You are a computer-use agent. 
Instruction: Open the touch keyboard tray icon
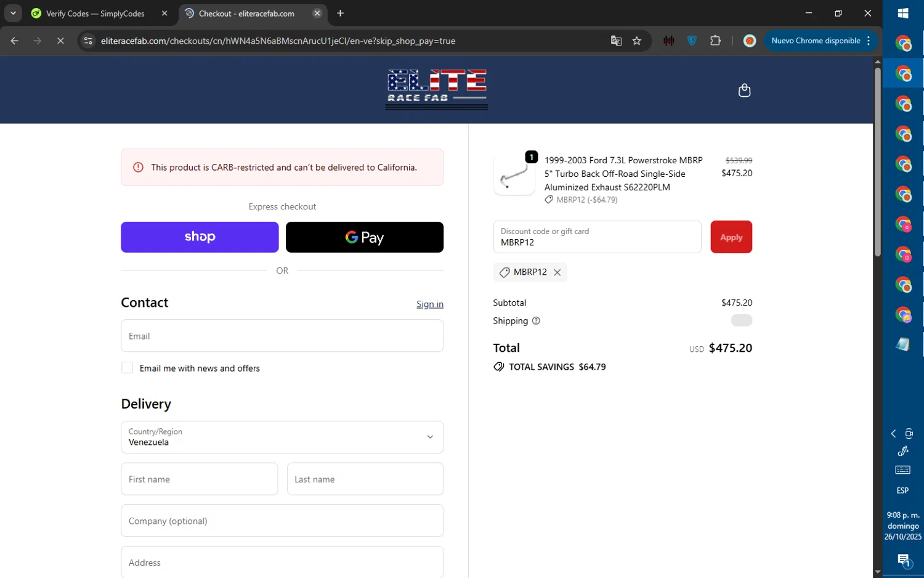(x=902, y=470)
